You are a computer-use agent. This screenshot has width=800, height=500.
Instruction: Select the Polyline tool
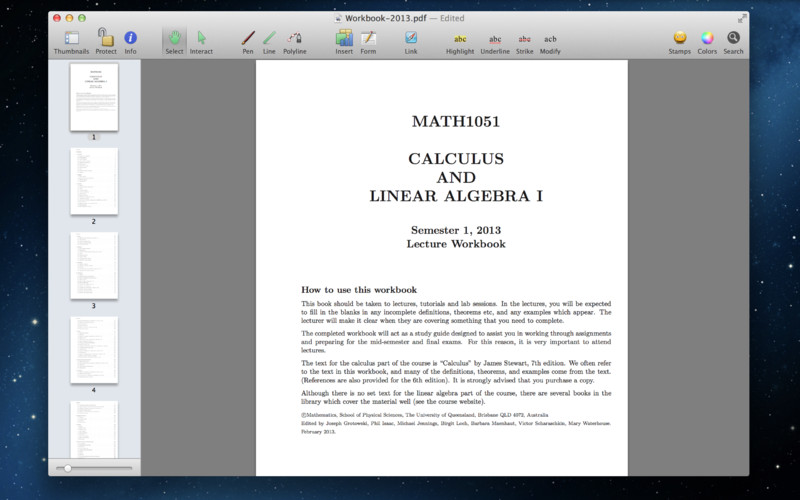point(295,42)
